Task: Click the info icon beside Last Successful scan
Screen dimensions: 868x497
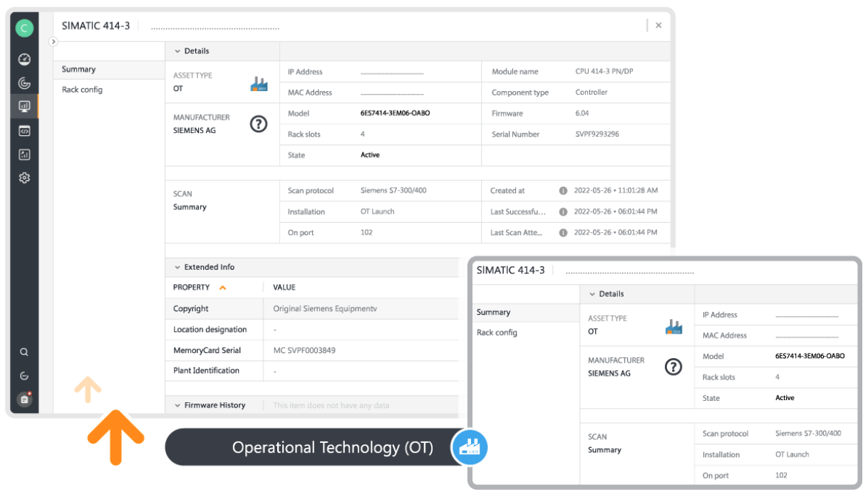Action: (563, 212)
